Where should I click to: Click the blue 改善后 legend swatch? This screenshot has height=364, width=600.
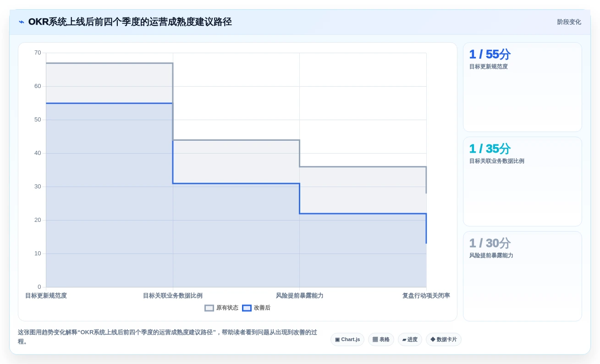[x=247, y=308]
